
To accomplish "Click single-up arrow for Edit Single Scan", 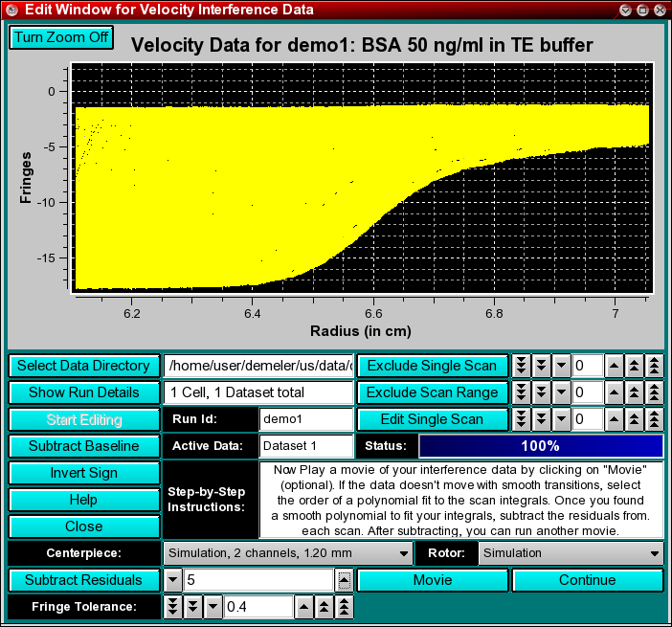I will tap(614, 419).
